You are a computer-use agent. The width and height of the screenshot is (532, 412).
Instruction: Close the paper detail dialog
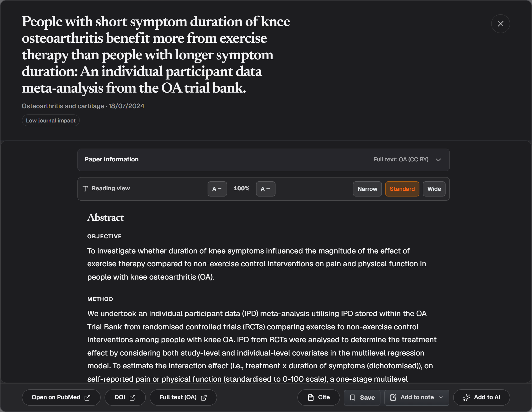pyautogui.click(x=500, y=23)
